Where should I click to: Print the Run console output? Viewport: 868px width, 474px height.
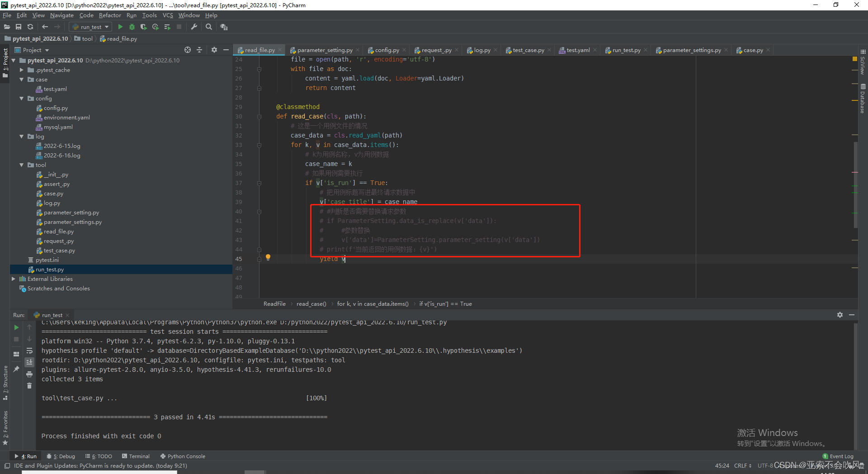point(29,374)
